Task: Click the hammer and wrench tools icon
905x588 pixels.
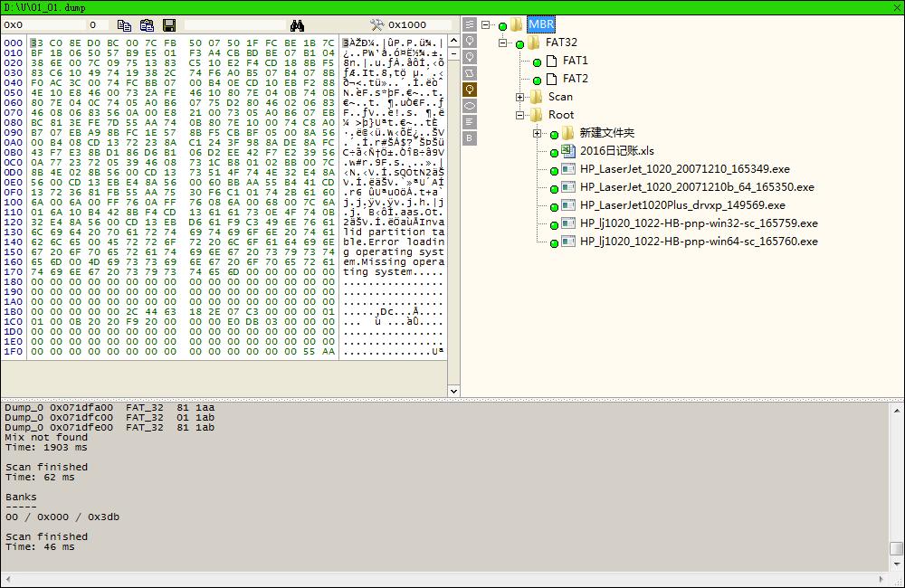Action: (x=376, y=24)
